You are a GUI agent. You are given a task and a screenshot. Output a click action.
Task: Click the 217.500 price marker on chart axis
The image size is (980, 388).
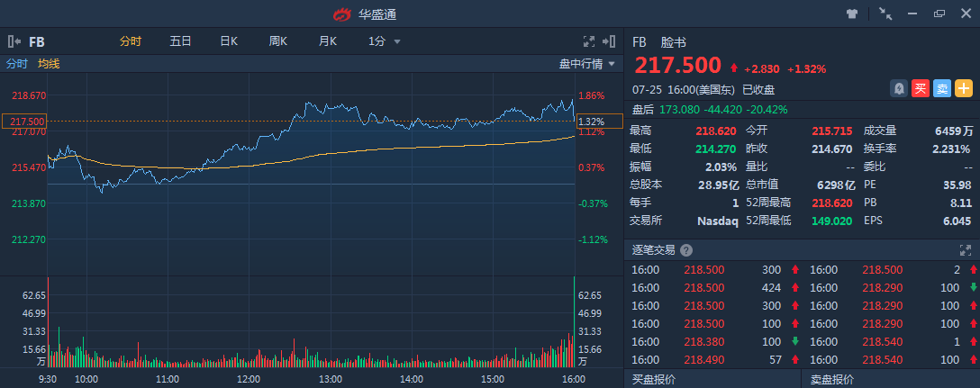click(24, 122)
